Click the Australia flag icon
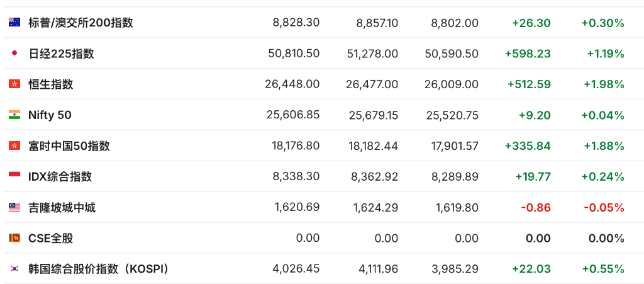Viewport: 644px width, 284px height. [14, 23]
